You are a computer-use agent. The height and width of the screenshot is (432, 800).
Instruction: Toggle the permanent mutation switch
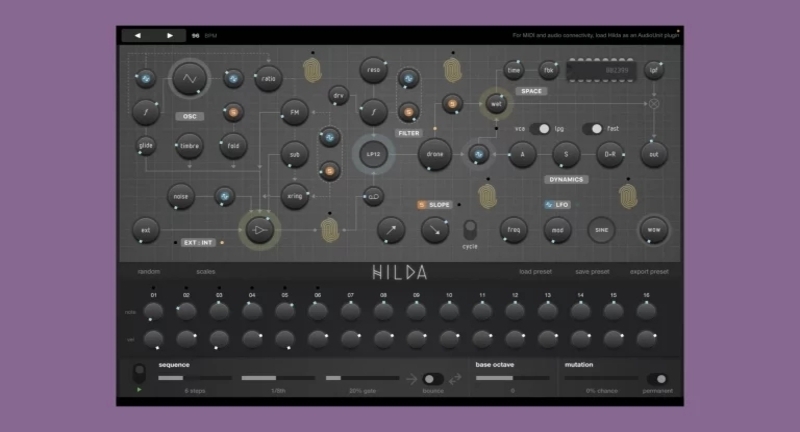coord(657,379)
